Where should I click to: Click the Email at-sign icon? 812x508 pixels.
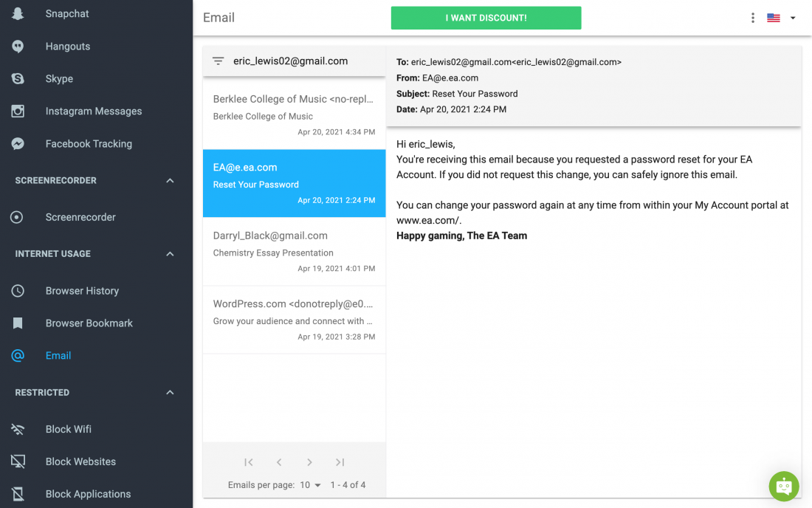18,356
